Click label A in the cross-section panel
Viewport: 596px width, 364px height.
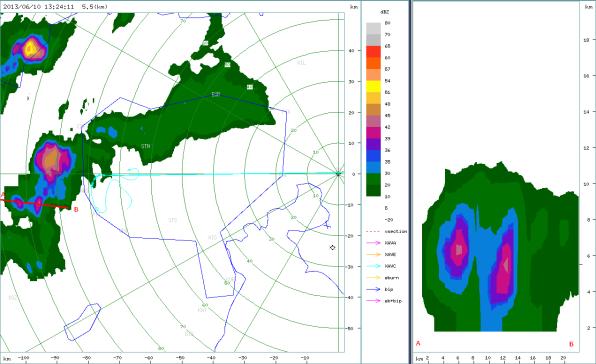click(418, 343)
